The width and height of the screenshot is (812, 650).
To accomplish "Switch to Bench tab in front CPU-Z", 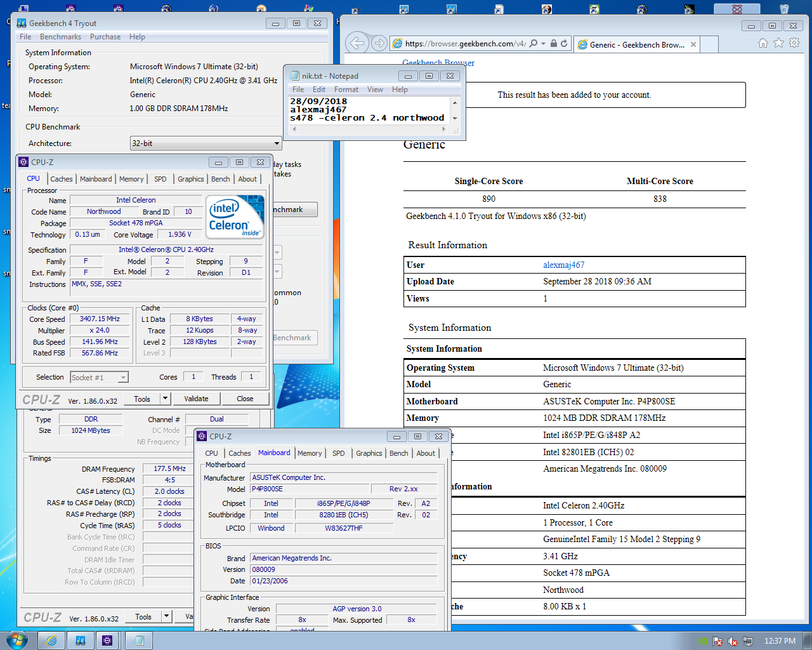I will [x=221, y=179].
